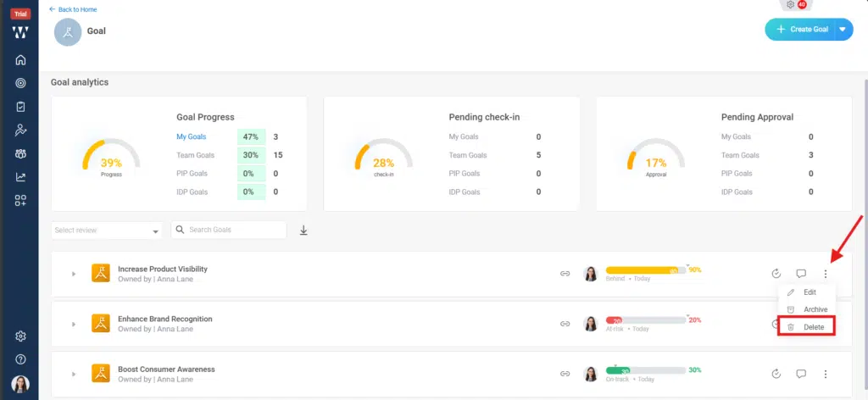Click the download goals icon
Image resolution: width=868 pixels, height=400 pixels.
click(x=303, y=231)
